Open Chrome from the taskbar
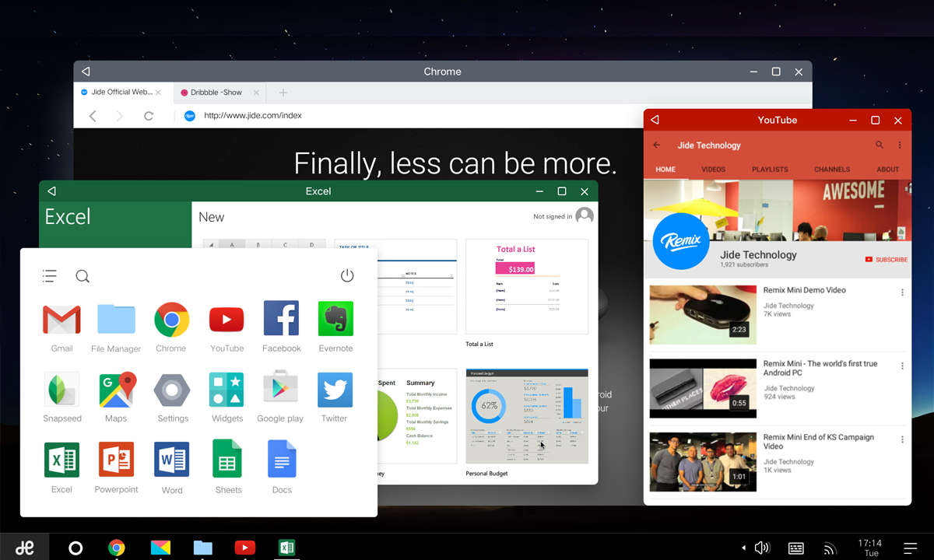This screenshot has height=560, width=934. tap(116, 548)
